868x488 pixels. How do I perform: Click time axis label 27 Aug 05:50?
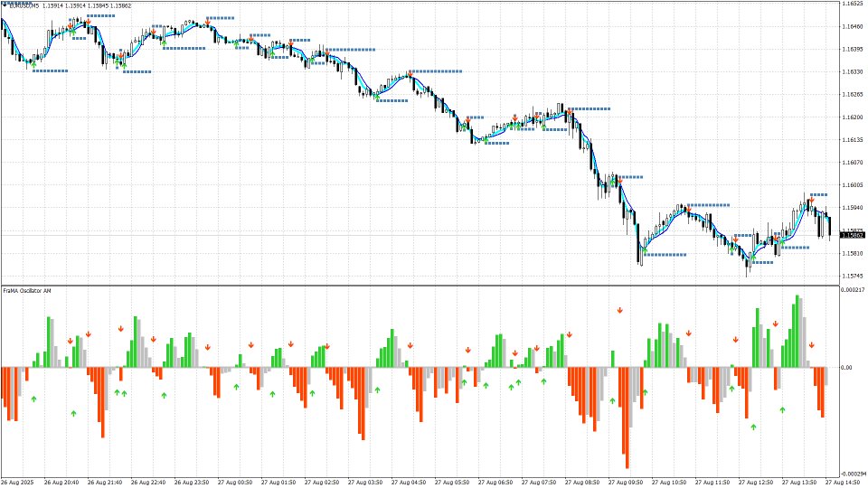click(x=452, y=483)
